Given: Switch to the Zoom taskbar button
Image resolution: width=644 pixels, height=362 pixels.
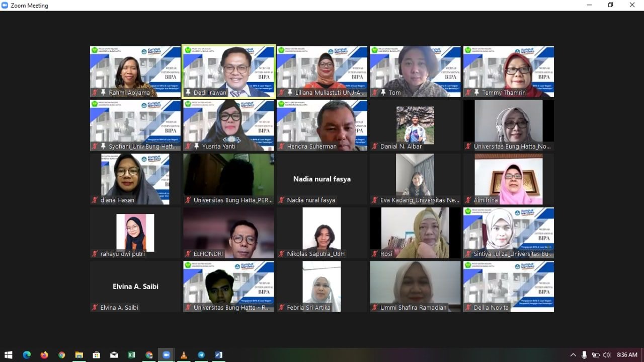Looking at the screenshot, I should click(166, 355).
